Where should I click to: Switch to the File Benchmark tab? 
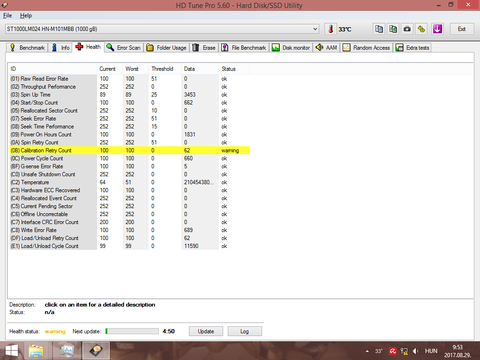tap(244, 48)
